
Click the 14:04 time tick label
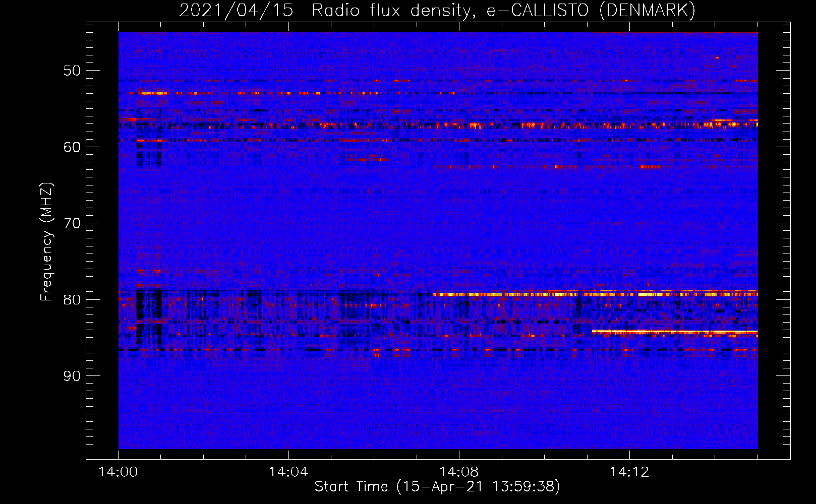288,472
